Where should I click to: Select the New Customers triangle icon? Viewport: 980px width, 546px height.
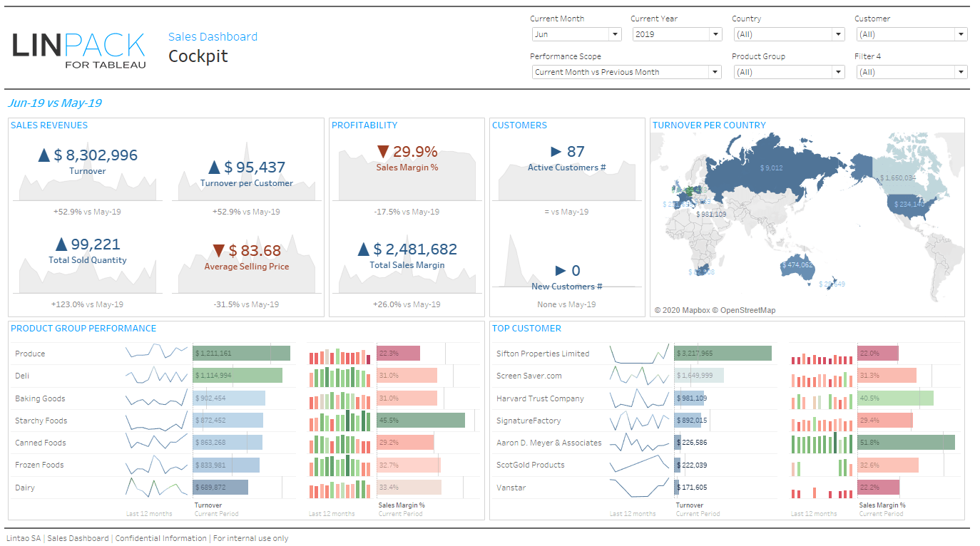pos(559,270)
